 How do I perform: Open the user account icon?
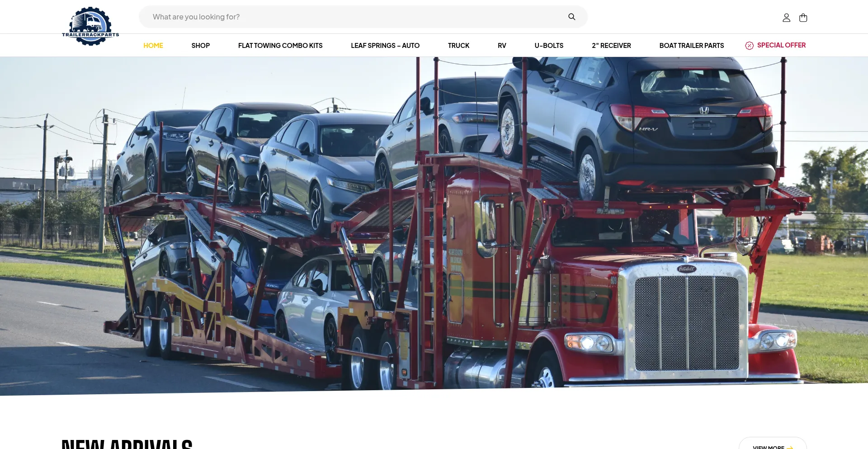click(x=786, y=18)
